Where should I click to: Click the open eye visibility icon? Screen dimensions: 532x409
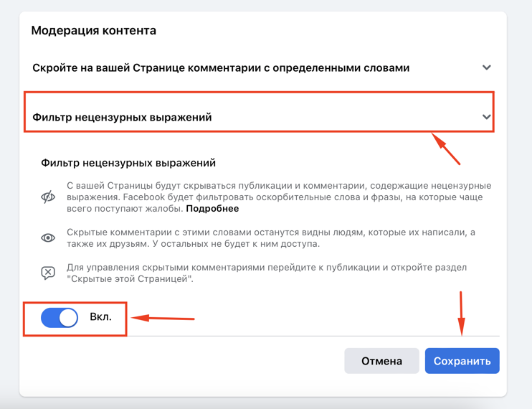click(x=48, y=238)
